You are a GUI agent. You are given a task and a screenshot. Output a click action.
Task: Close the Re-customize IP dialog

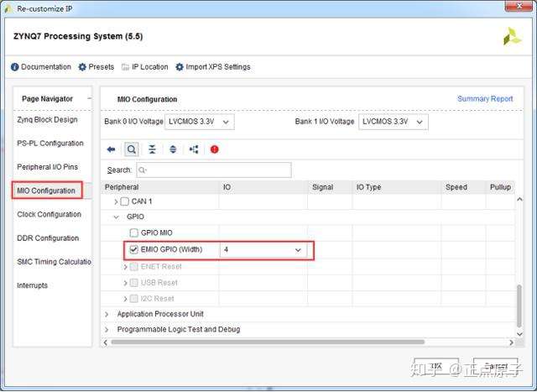(519, 6)
